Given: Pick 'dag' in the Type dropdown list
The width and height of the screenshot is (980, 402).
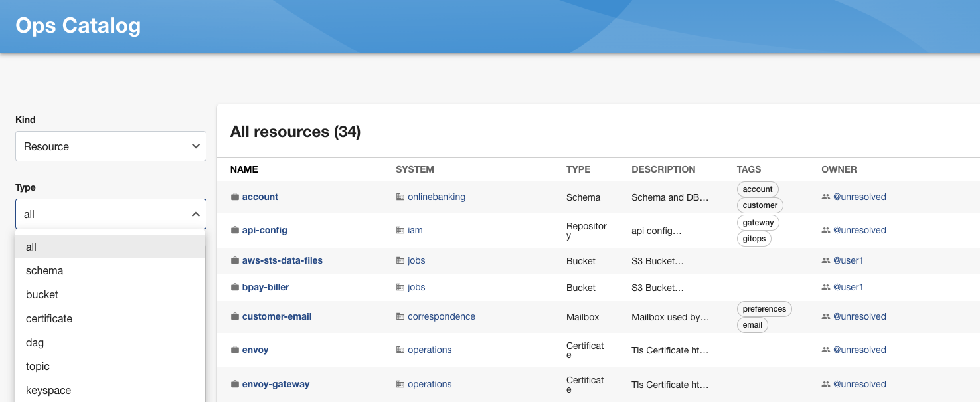Looking at the screenshot, I should click(110, 342).
